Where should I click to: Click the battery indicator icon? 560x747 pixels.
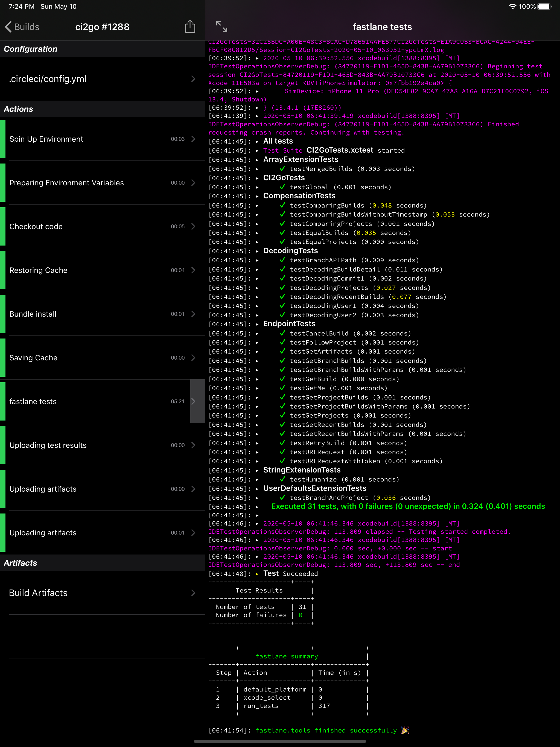(x=544, y=6)
